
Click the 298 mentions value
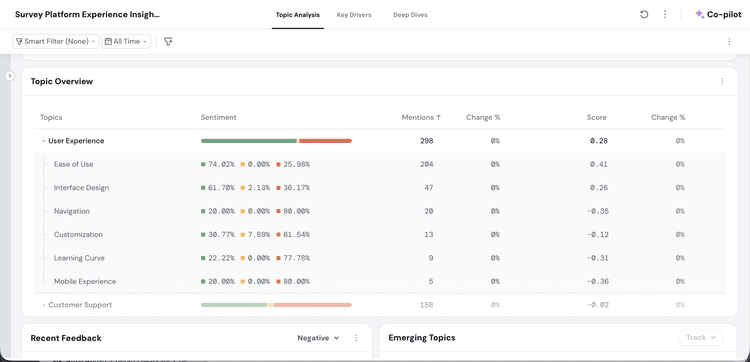[x=427, y=141]
